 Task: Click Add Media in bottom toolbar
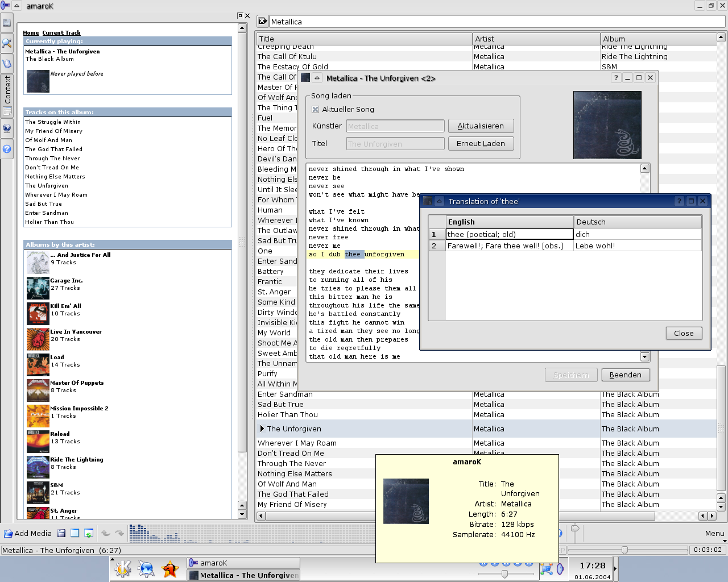point(27,533)
